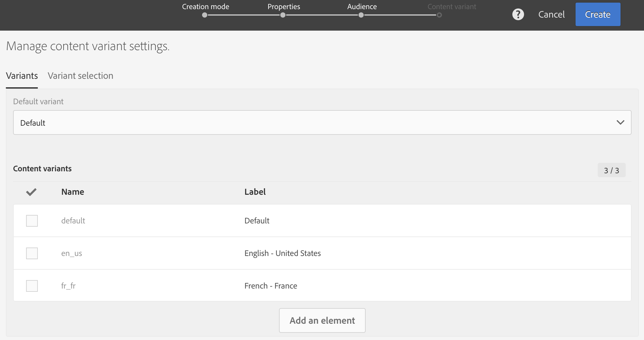The width and height of the screenshot is (644, 340).
Task: Tick the checkbox for fr_fr variant
Action: (32, 286)
